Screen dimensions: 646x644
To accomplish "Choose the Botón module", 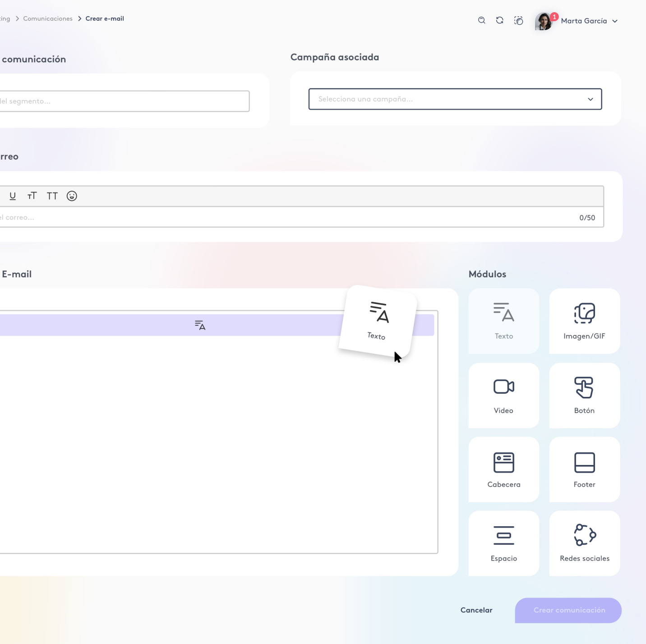I will 584,396.
